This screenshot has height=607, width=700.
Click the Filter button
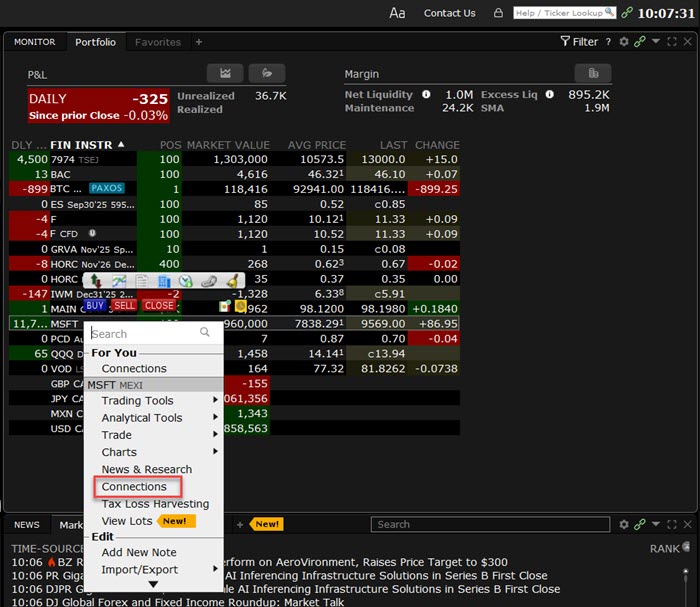579,42
